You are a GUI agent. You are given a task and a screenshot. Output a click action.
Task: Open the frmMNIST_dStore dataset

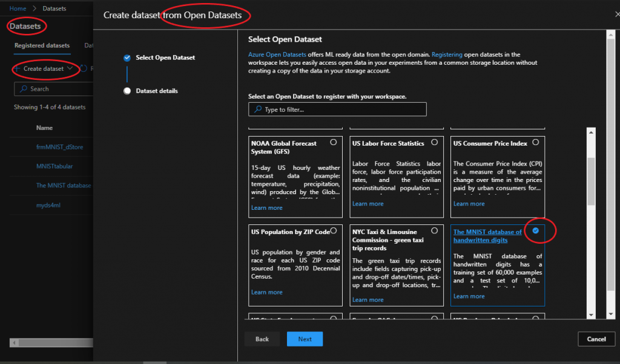click(60, 147)
